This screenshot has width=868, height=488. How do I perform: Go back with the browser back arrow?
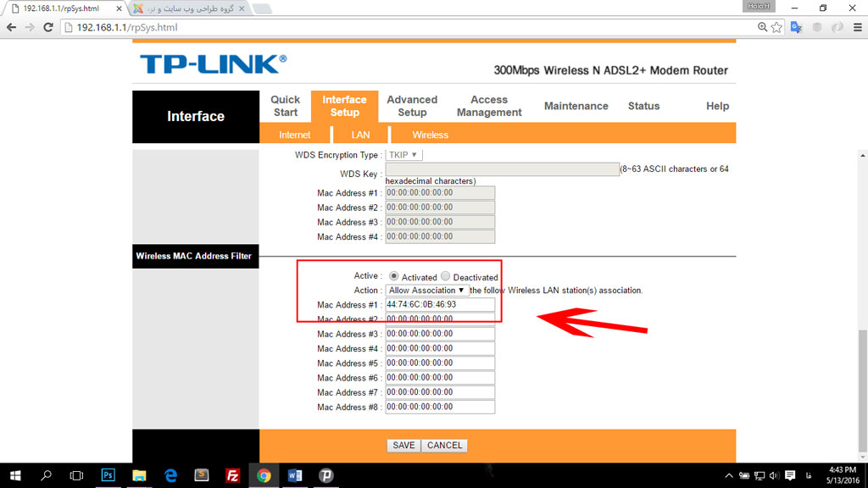coord(11,27)
